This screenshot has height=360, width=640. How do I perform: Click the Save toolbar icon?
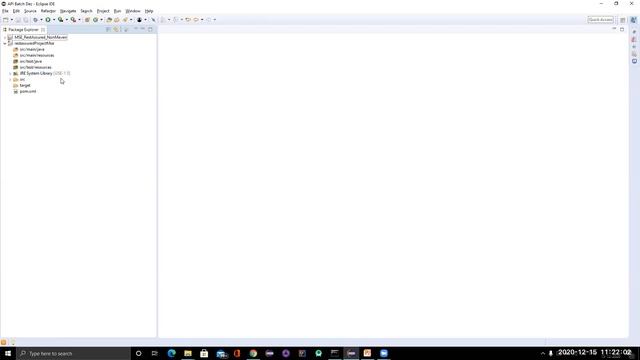click(x=18, y=20)
